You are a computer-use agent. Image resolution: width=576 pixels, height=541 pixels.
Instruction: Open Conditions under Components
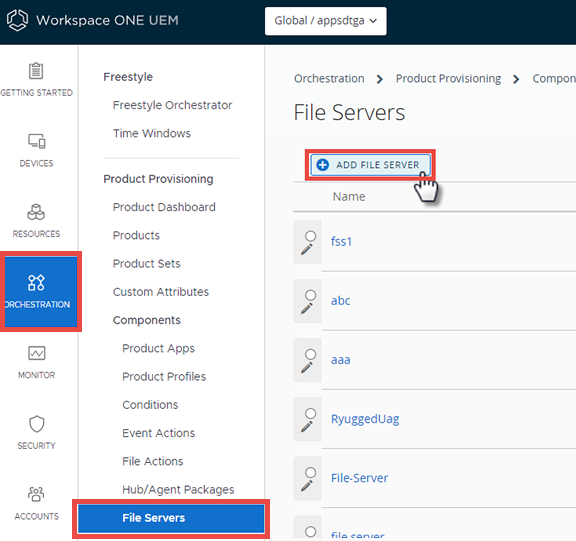coord(150,405)
